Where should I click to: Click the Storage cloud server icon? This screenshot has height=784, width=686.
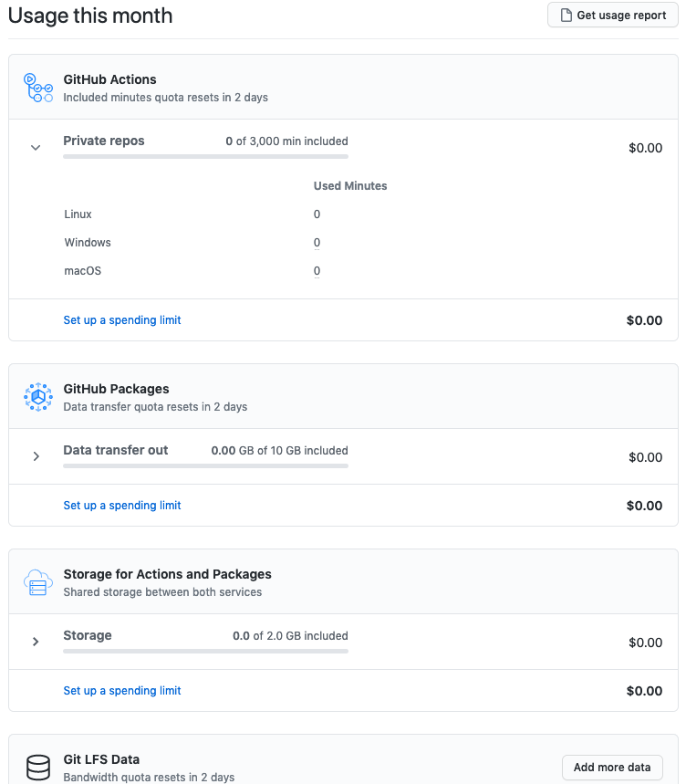point(38,582)
